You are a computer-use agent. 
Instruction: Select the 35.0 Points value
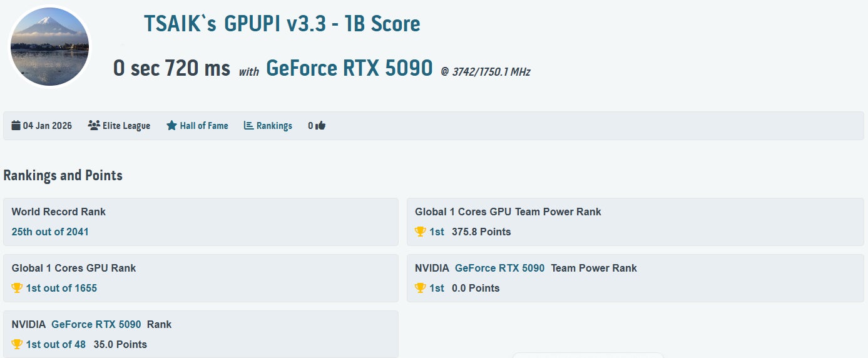120,344
